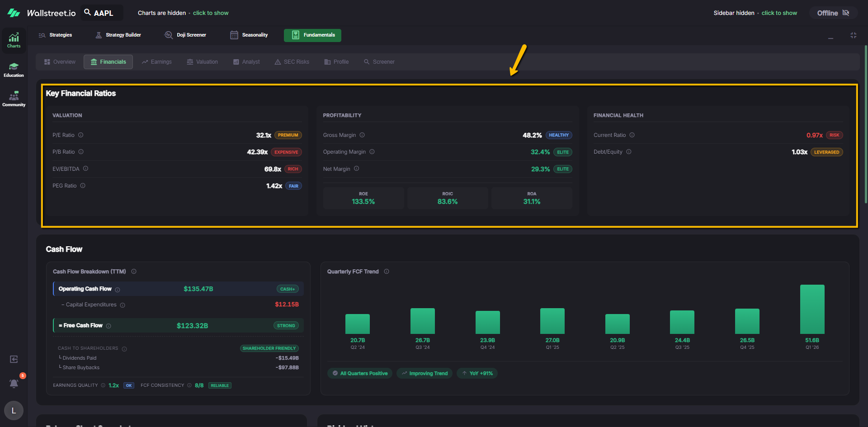The height and width of the screenshot is (427, 868).
Task: Show hidden charts via click to show
Action: pos(211,13)
